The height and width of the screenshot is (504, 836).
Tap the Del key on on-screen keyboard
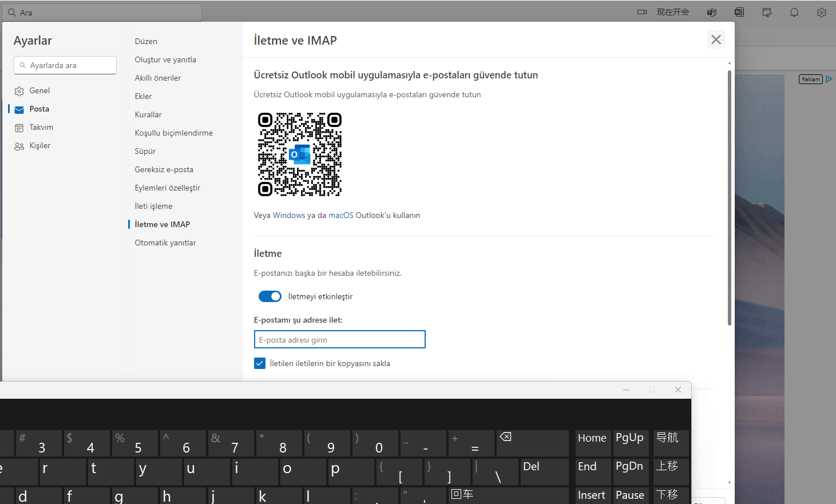[544, 472]
